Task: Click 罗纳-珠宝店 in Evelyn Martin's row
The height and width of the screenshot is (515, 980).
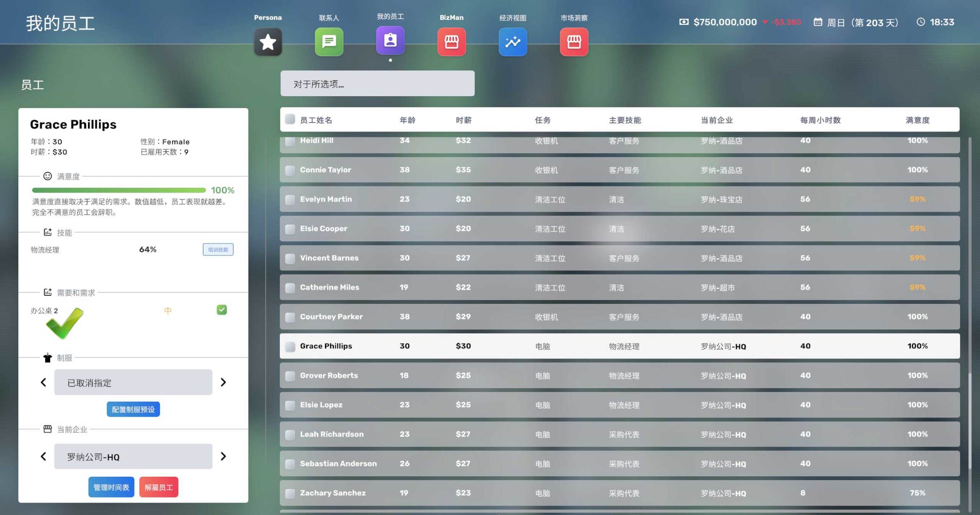Action: [x=721, y=200]
